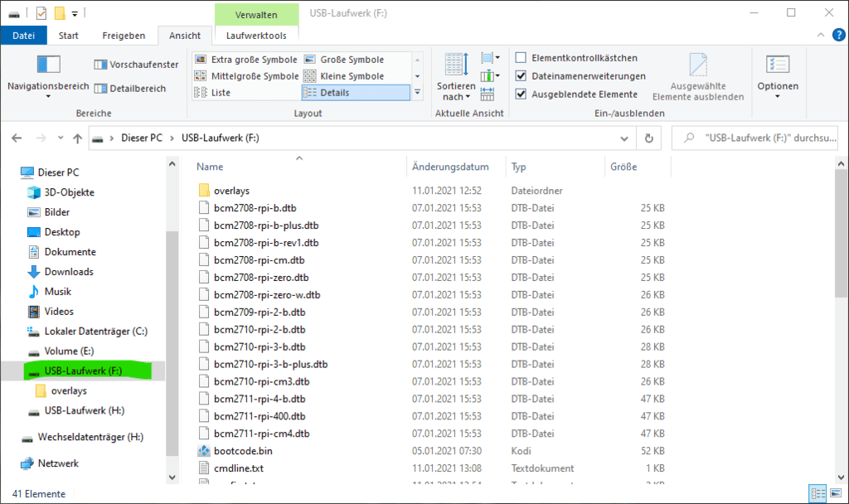The image size is (849, 504).
Task: Open the Downloads folder in sidebar
Action: tap(68, 272)
